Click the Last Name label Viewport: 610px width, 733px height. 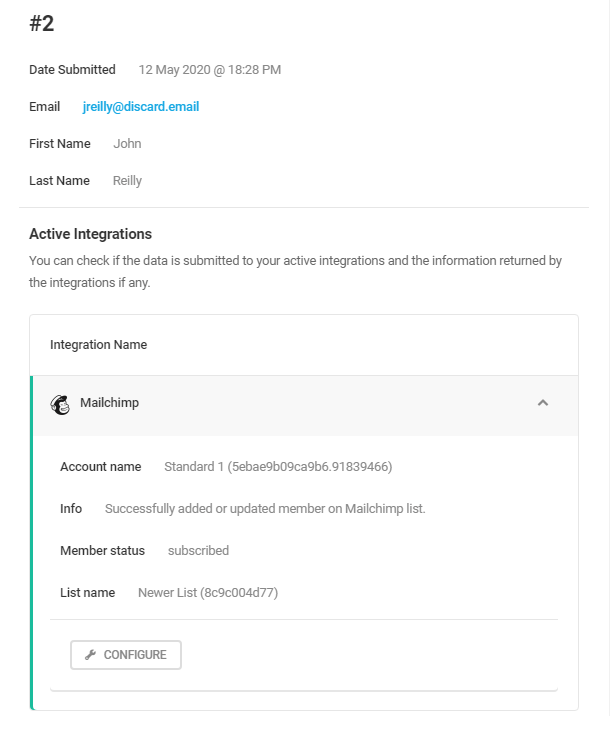click(59, 181)
